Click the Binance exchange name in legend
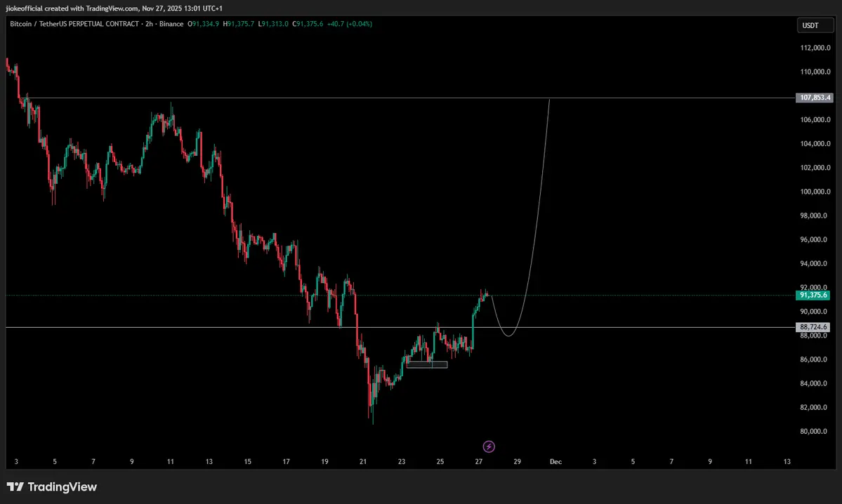The height and width of the screenshot is (504, 842). point(171,24)
